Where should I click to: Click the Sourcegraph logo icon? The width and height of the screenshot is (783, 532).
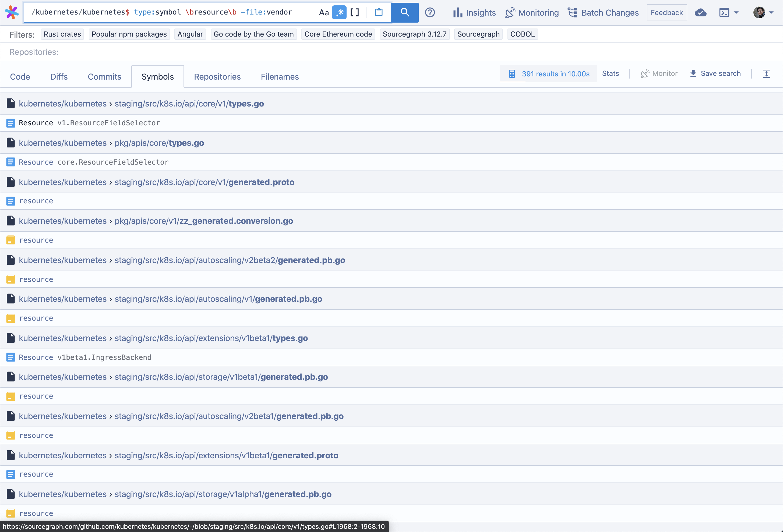coord(12,12)
